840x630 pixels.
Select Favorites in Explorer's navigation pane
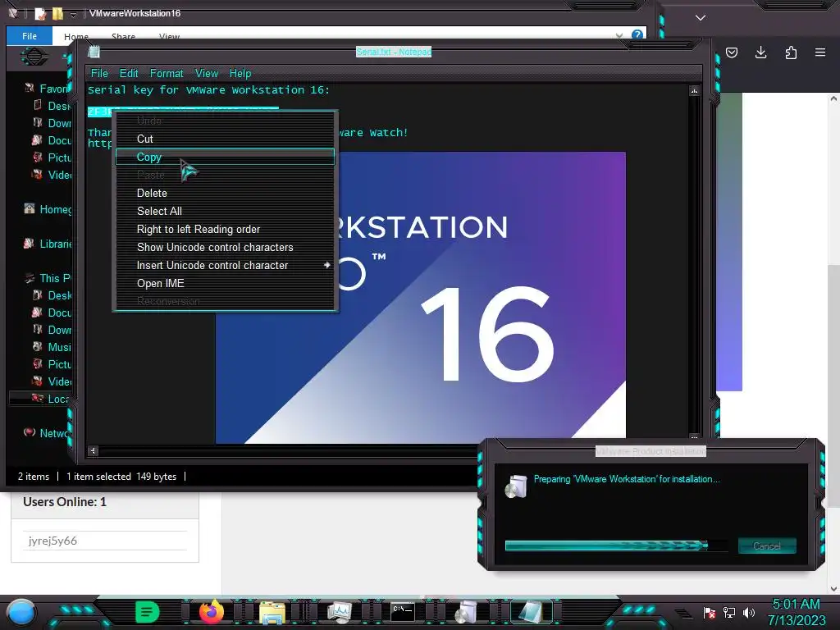pos(55,89)
